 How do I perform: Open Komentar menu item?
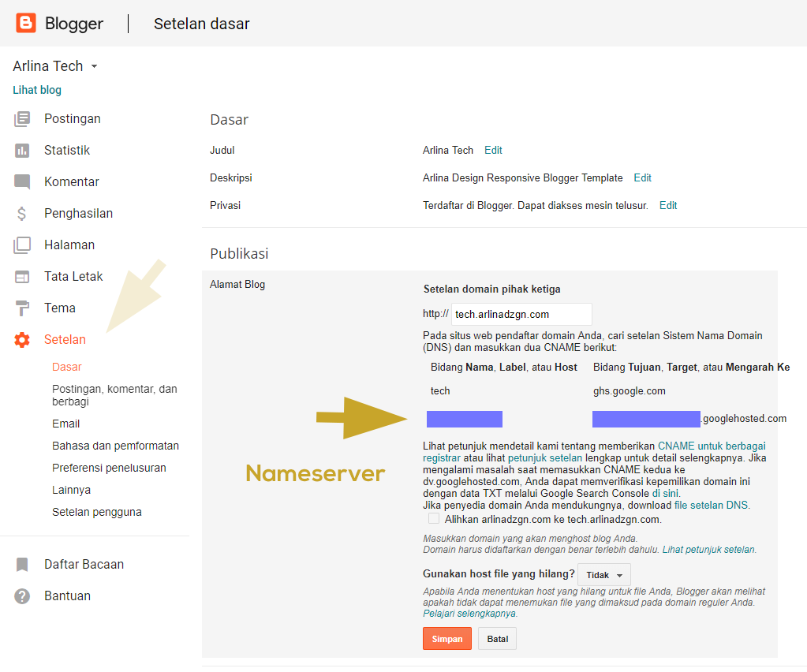[72, 181]
